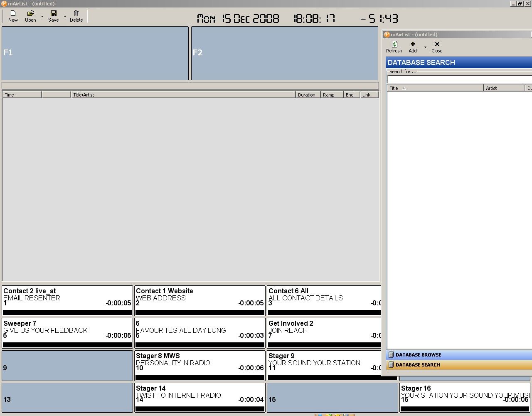Sort results by Title column header
Image resolution: width=532 pixels, height=416 pixels.
click(x=435, y=88)
